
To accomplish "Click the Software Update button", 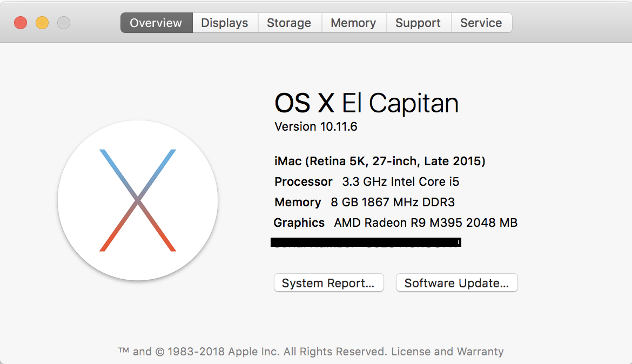I will click(x=456, y=283).
